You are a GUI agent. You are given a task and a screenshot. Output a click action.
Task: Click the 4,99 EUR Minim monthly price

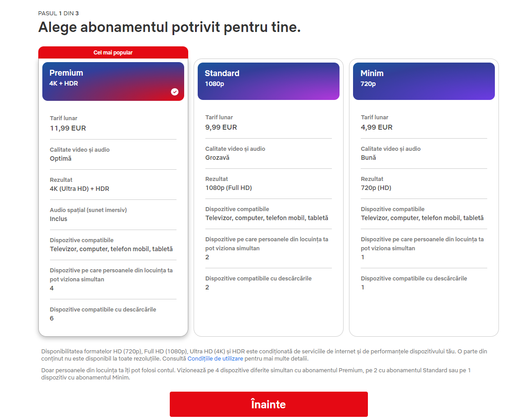(x=376, y=127)
